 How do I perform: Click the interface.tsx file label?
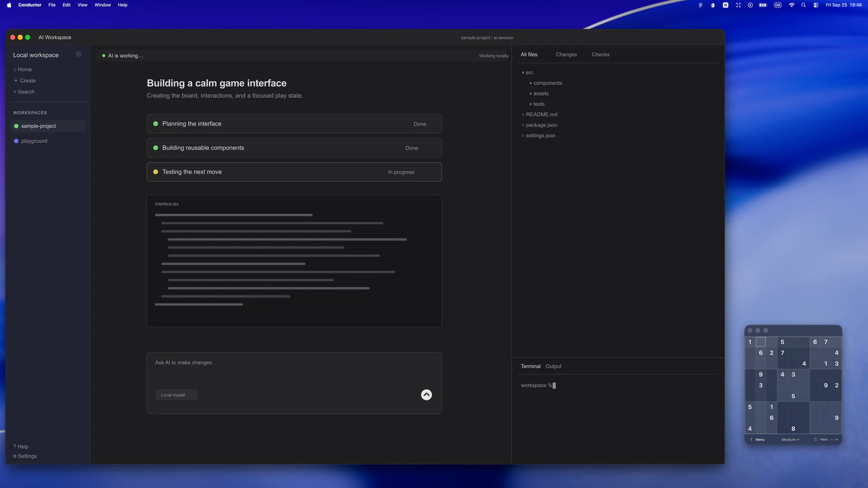(x=167, y=204)
